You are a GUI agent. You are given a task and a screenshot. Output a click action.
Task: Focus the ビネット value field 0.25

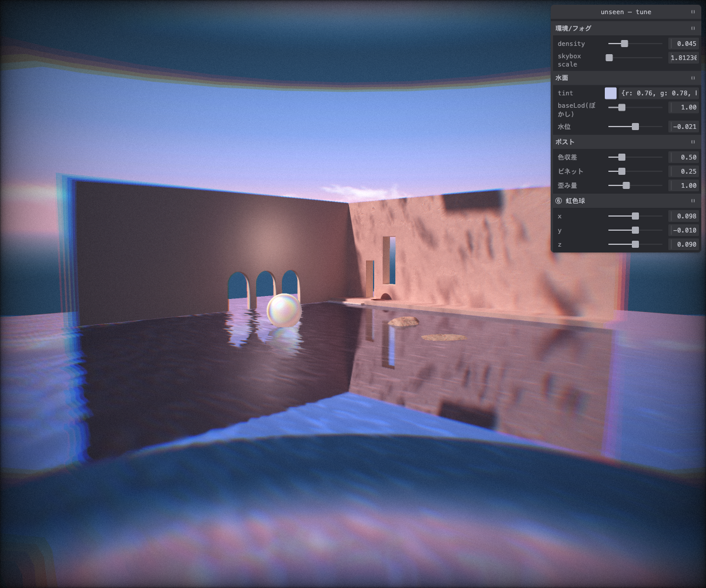pos(684,171)
